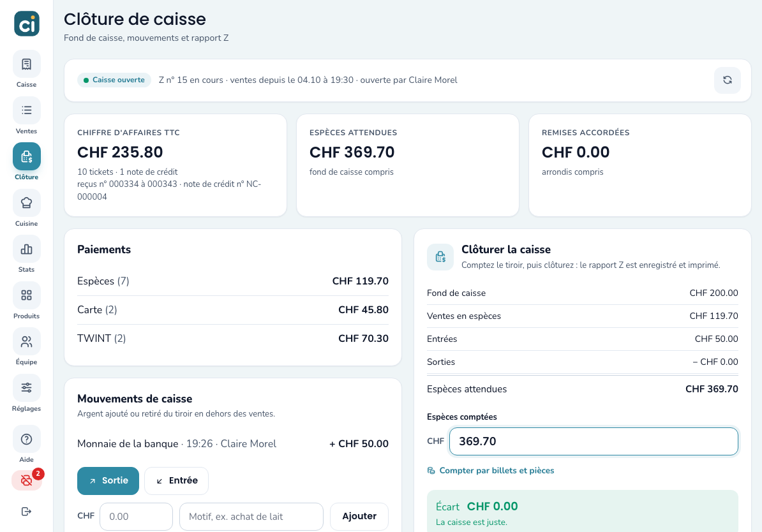Click the Clôture de caisse page title
This screenshot has width=762, height=532.
coord(135,19)
